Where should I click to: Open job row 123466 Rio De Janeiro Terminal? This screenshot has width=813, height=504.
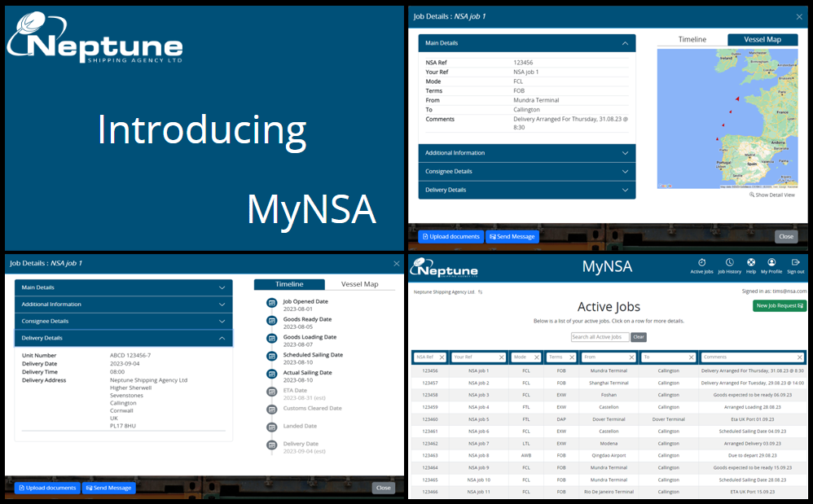point(609,492)
